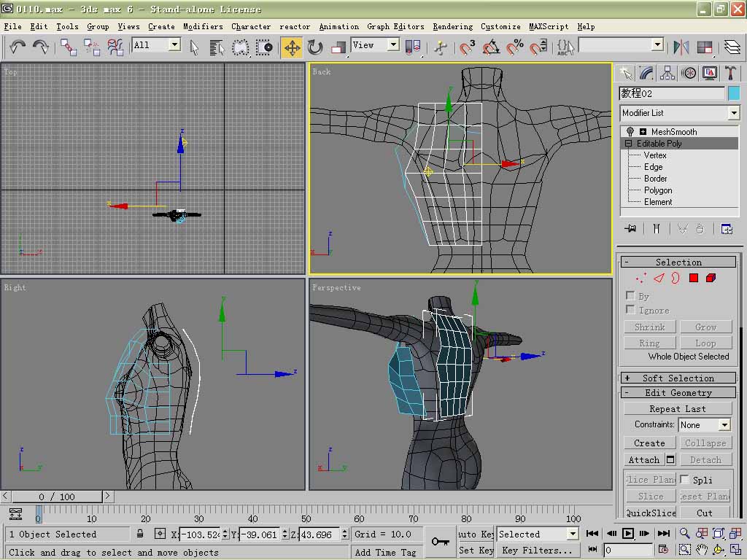Toggle MeshSmooth modifier lightbulb

pos(630,131)
